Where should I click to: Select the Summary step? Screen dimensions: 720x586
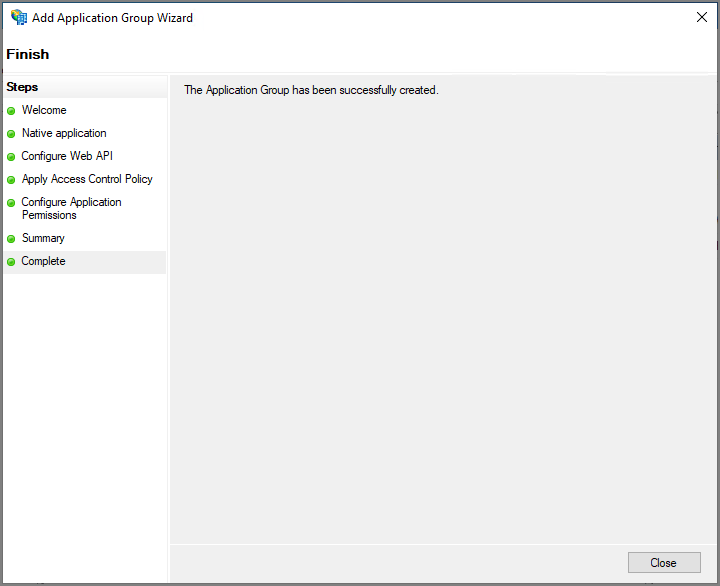[x=43, y=238]
